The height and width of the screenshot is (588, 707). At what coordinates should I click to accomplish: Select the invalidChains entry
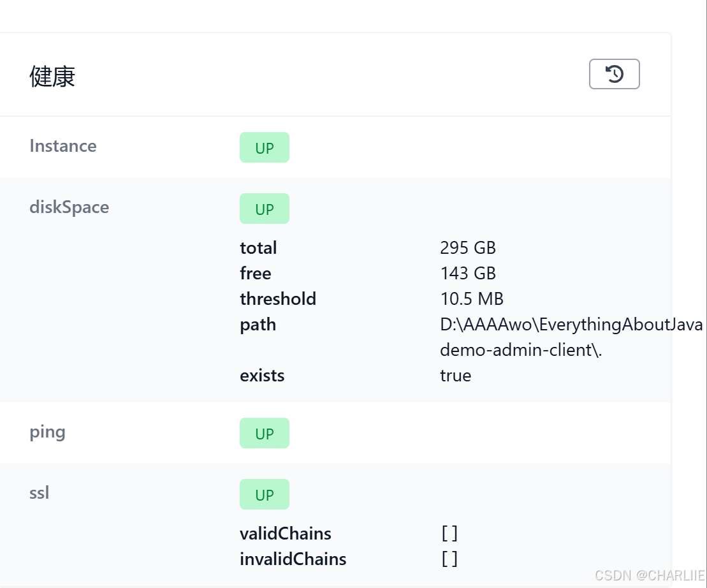293,559
